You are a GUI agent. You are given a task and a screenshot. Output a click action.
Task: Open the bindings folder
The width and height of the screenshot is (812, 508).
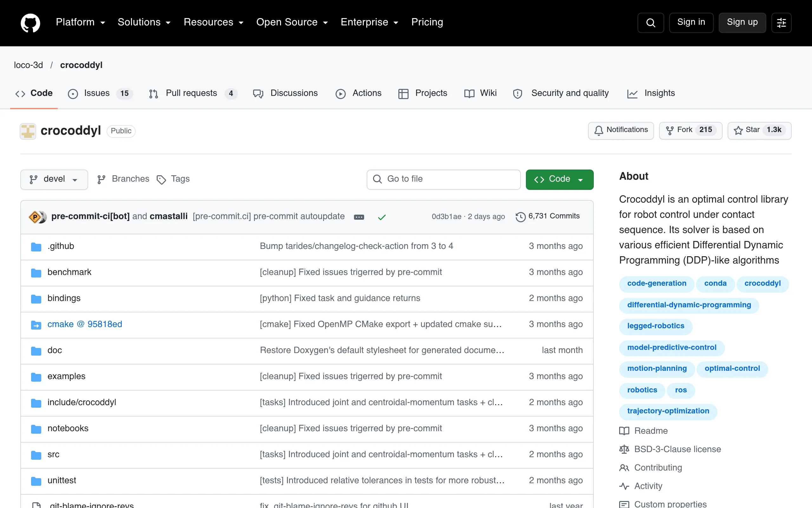click(x=64, y=298)
